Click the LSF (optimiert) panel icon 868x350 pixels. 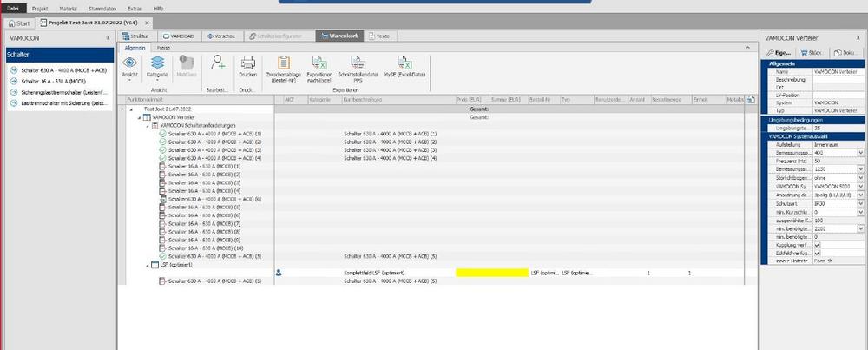click(155, 265)
